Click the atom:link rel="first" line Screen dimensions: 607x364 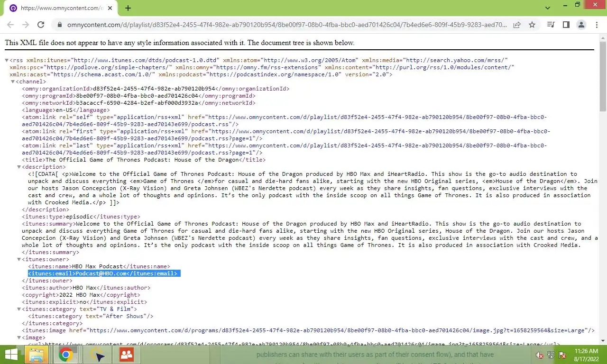(286, 135)
